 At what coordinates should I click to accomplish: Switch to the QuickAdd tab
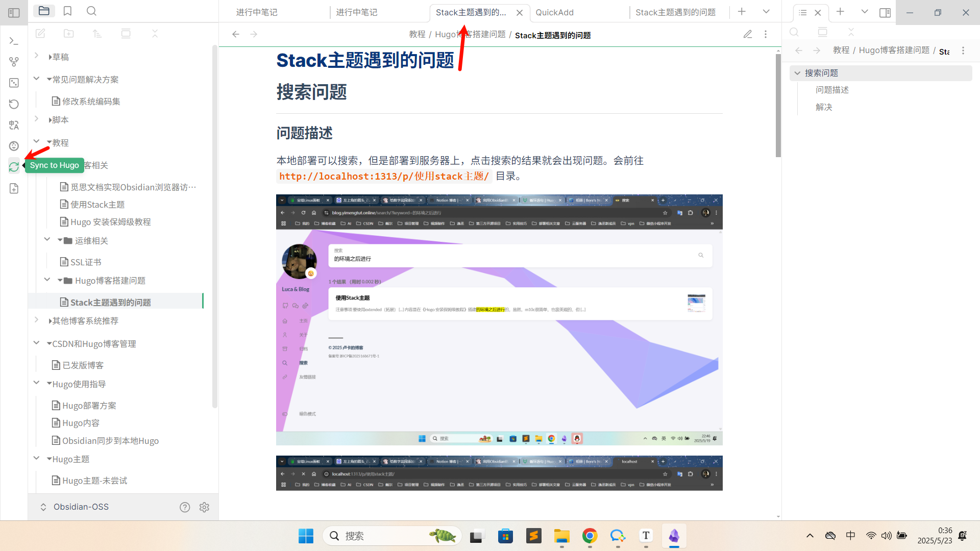[555, 12]
